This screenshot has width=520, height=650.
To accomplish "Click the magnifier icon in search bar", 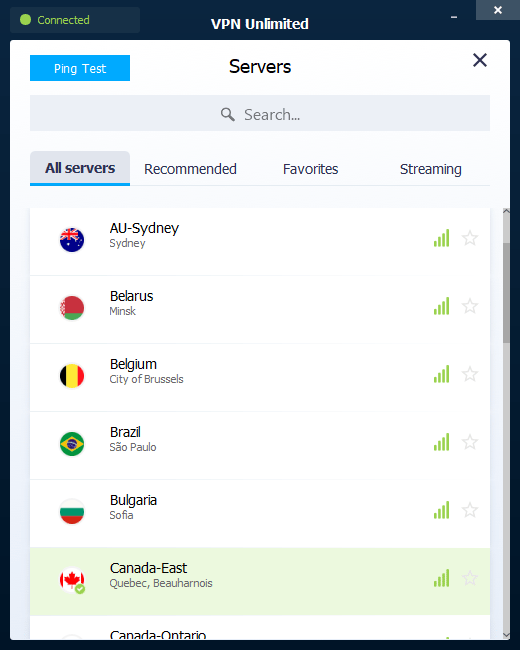I will [228, 114].
